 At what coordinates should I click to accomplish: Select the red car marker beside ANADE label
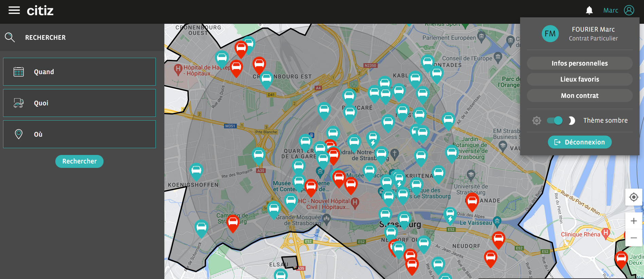coord(472,201)
